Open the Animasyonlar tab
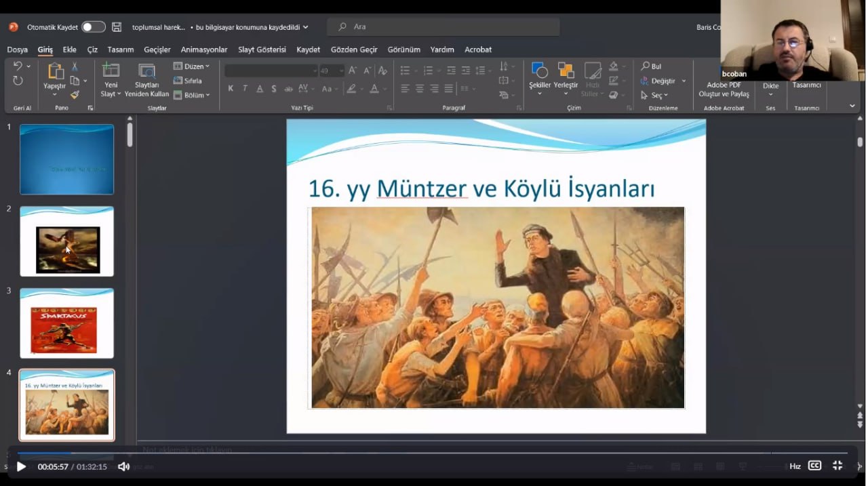 [x=204, y=49]
